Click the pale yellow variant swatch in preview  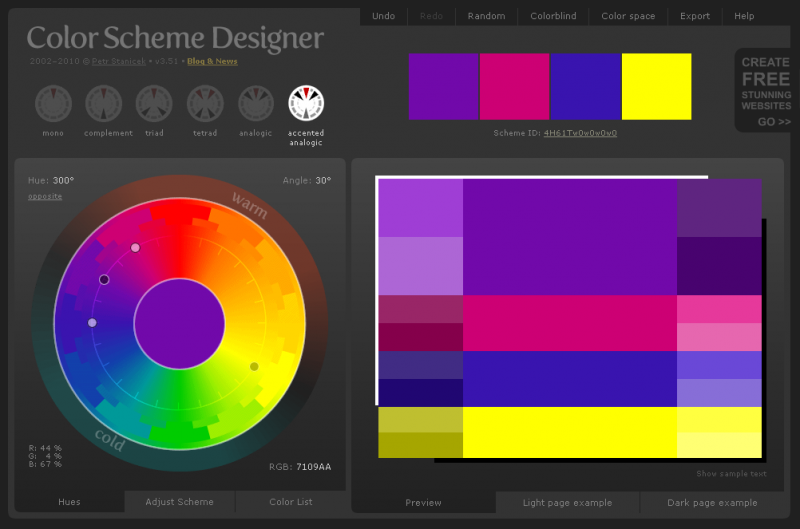pyautogui.click(x=719, y=445)
